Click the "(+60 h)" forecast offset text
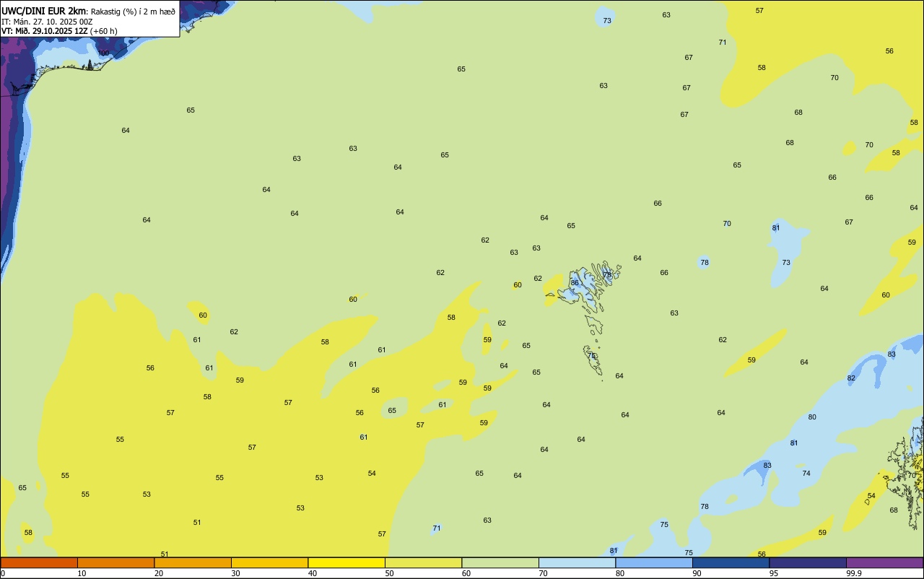924x579 pixels. pos(104,31)
